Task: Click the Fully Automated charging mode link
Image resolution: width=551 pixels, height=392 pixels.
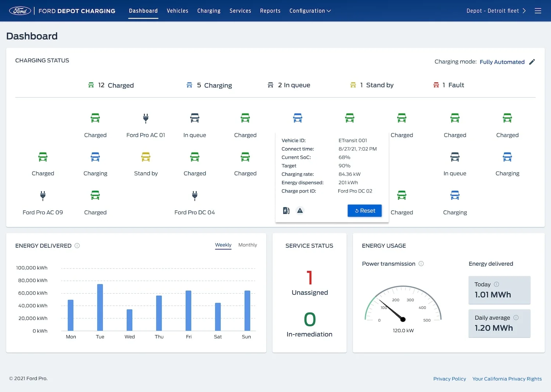Action: pyautogui.click(x=502, y=62)
